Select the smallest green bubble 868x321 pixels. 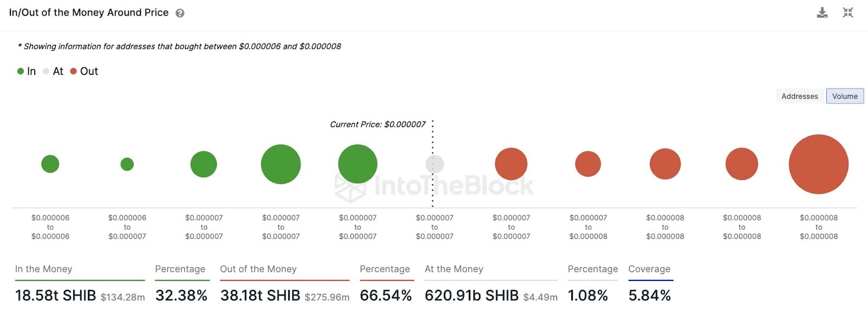127,164
